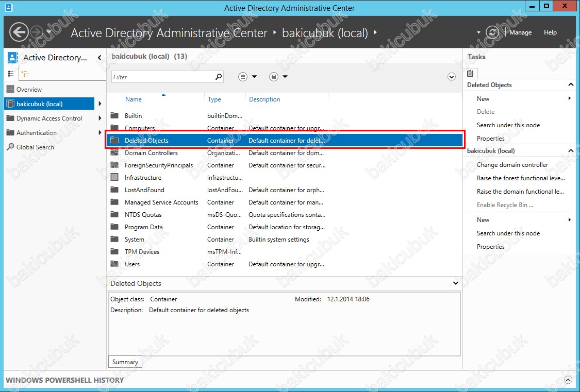
Task: Click the Builtin folder icon
Action: tap(114, 115)
